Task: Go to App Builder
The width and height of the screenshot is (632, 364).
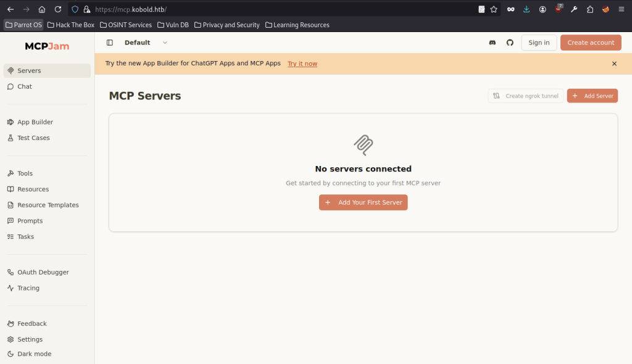Action: pyautogui.click(x=47, y=122)
